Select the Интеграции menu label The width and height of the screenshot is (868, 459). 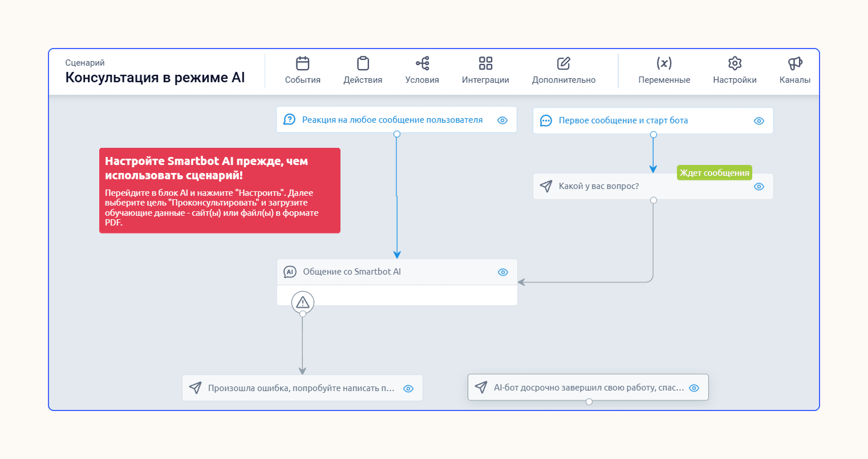tap(485, 80)
